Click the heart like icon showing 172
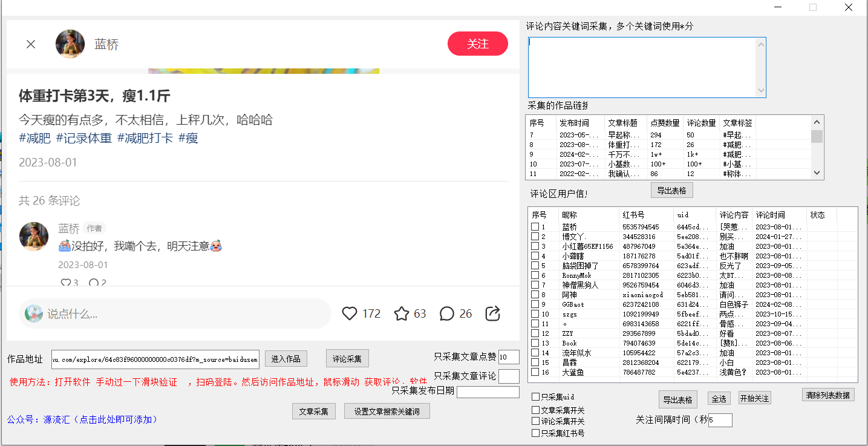 (350, 313)
